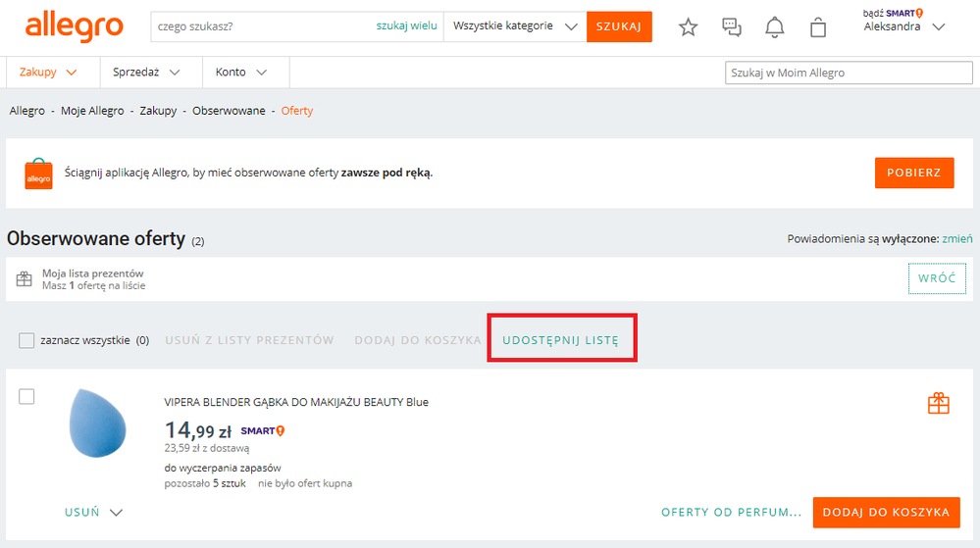Tick the 'zaznacz wszystkie' checkbox

(x=26, y=340)
